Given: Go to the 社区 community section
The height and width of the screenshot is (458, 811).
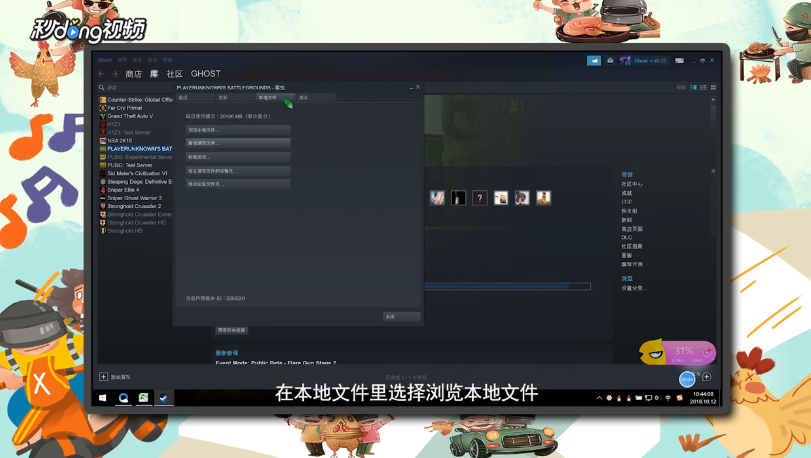Looking at the screenshot, I should (x=175, y=74).
